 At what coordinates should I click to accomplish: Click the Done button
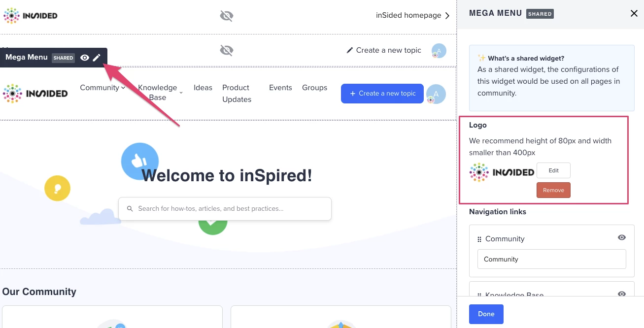[x=486, y=314]
